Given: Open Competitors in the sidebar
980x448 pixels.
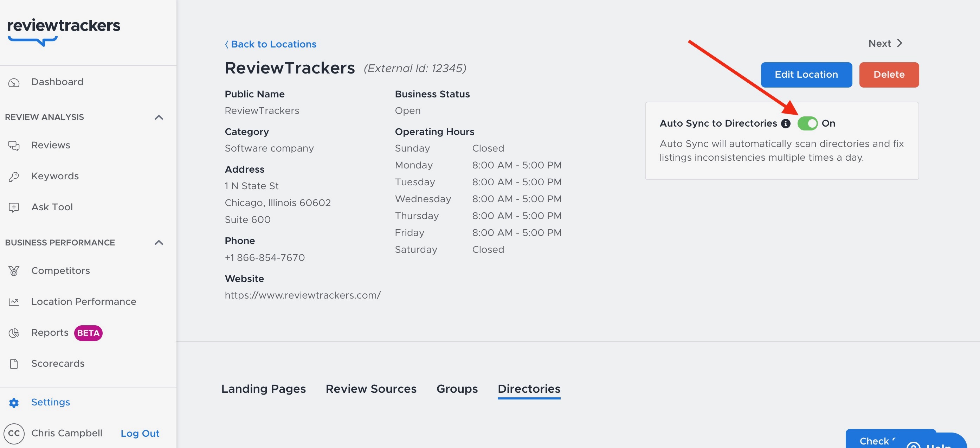Looking at the screenshot, I should 60,271.
